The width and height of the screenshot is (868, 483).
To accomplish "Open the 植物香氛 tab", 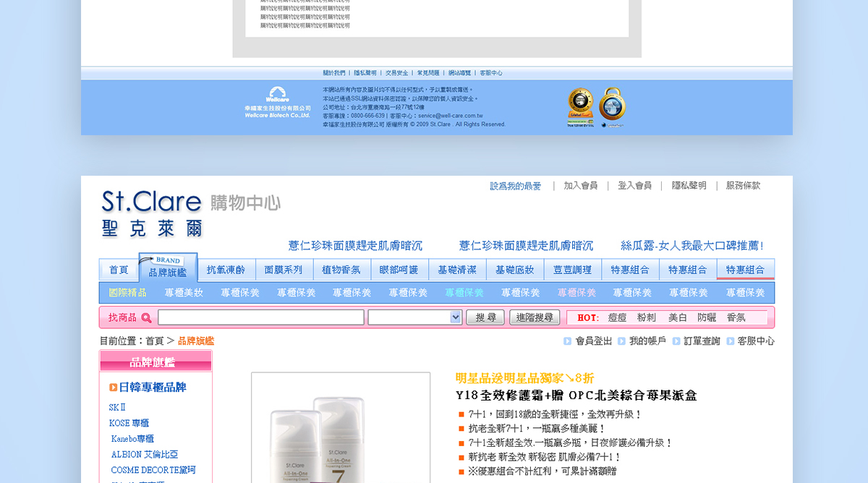I will tap(341, 270).
